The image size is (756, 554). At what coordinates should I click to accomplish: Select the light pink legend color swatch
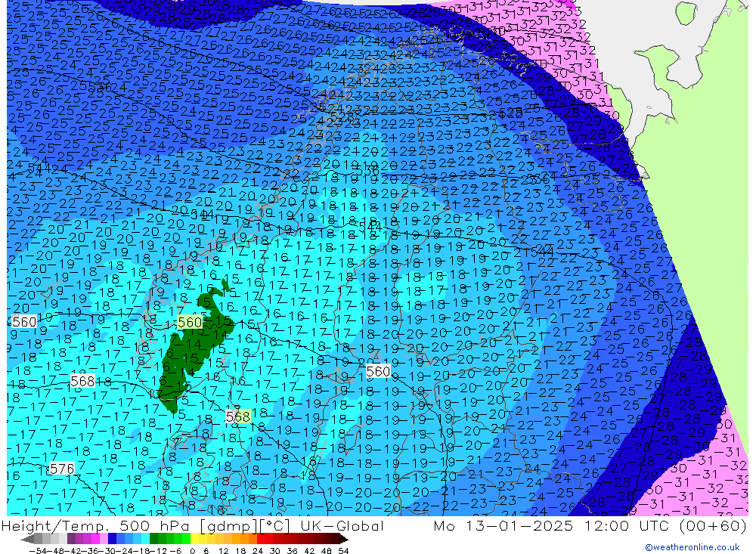click(104, 539)
